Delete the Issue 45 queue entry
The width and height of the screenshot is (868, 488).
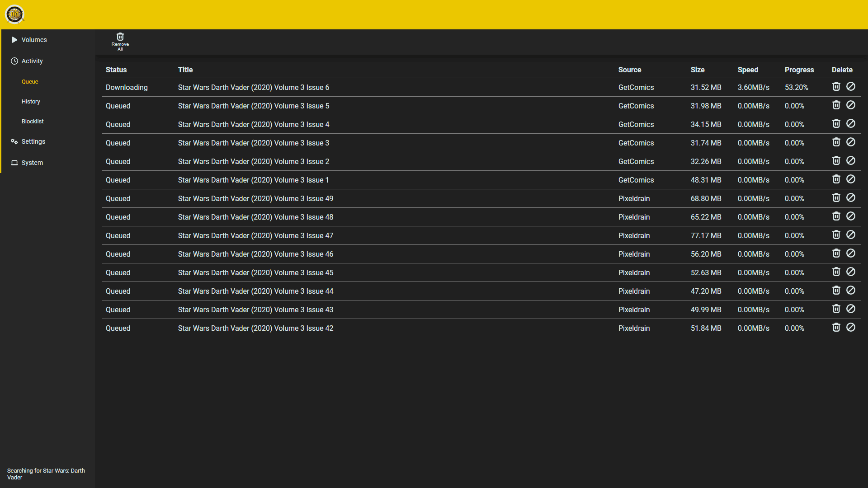(836, 272)
